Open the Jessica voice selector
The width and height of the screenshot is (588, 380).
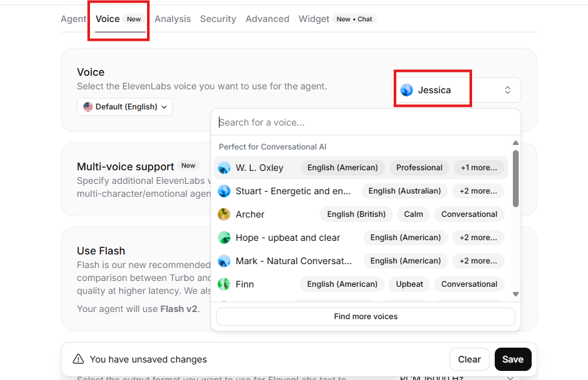457,90
